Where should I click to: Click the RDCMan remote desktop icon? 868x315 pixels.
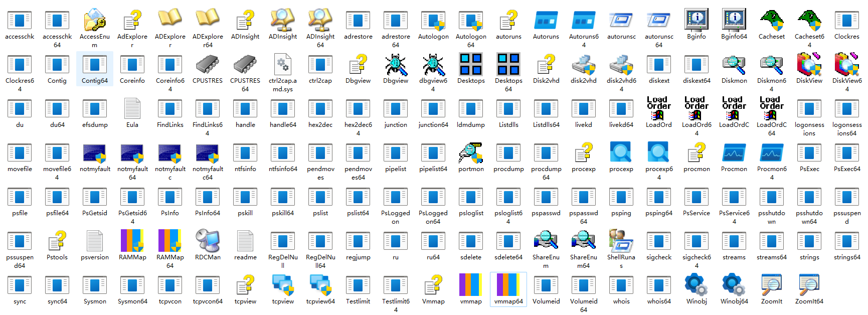[x=207, y=242]
